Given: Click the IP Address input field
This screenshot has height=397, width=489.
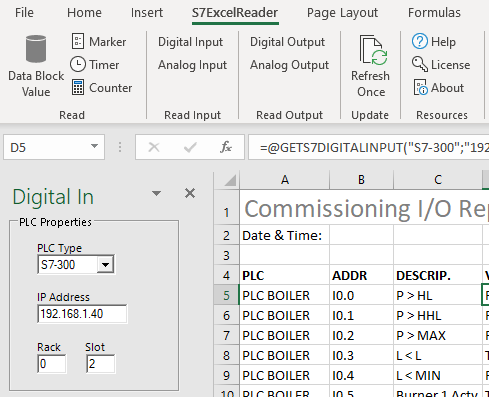Looking at the screenshot, I should coord(82,314).
